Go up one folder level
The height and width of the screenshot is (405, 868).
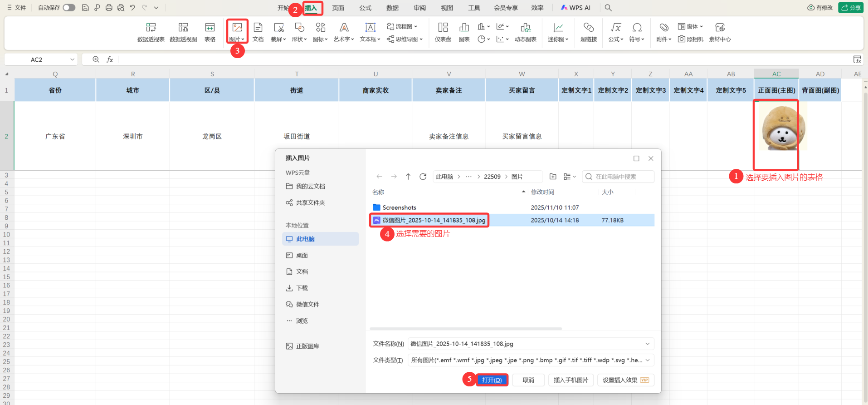(408, 177)
